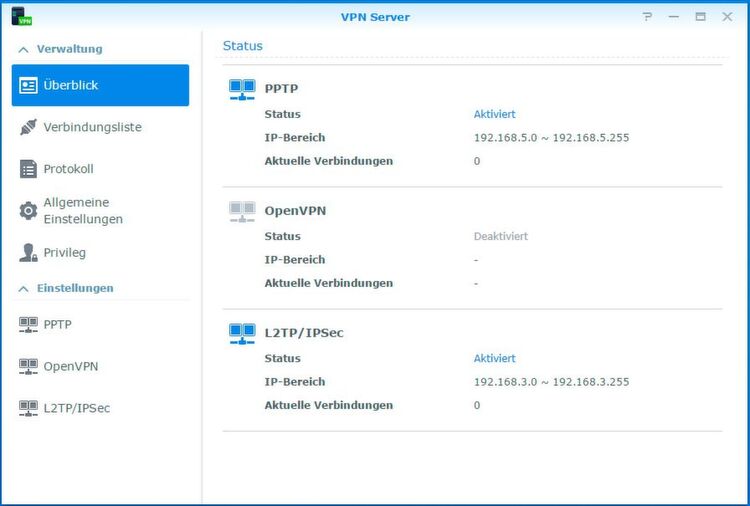Open Privileg in the sidebar
750x506 pixels.
100,253
